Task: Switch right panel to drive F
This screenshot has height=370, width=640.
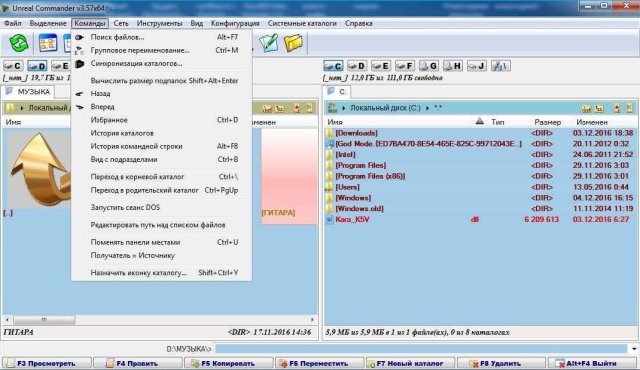Action: point(404,66)
